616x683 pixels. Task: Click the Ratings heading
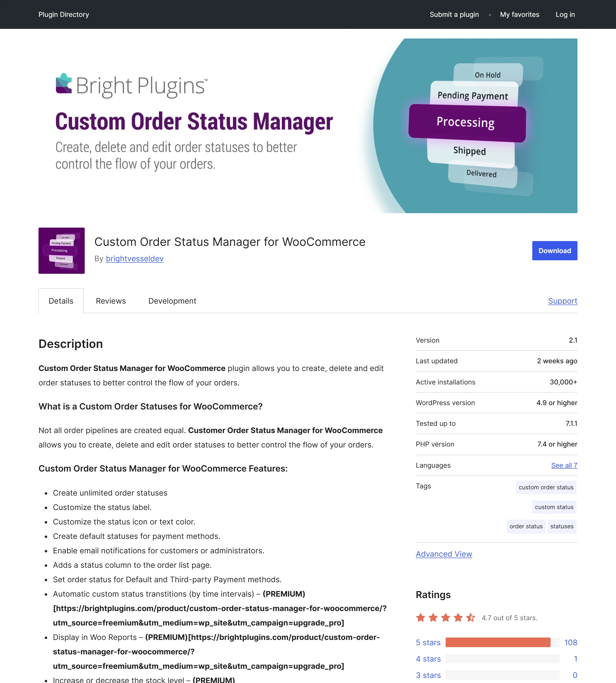tap(433, 595)
